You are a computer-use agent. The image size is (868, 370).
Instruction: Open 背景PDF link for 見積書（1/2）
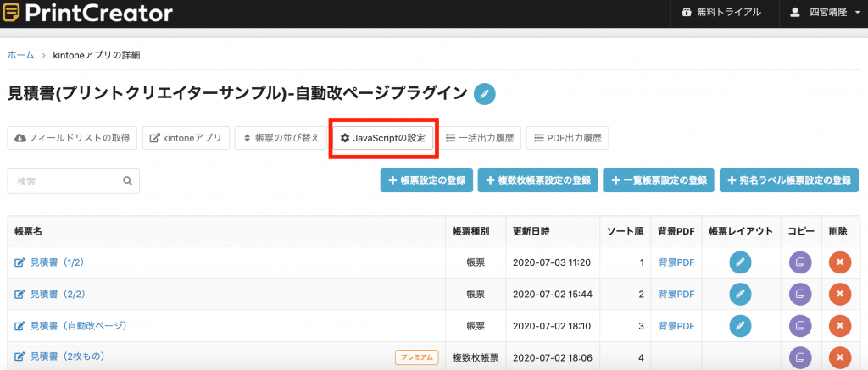tap(676, 262)
